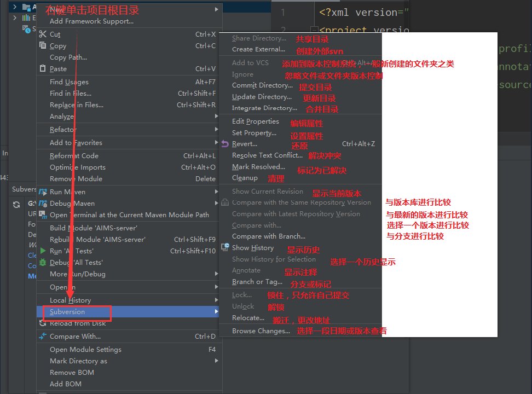Click the Compare with Same Repository Version icon

click(x=225, y=202)
